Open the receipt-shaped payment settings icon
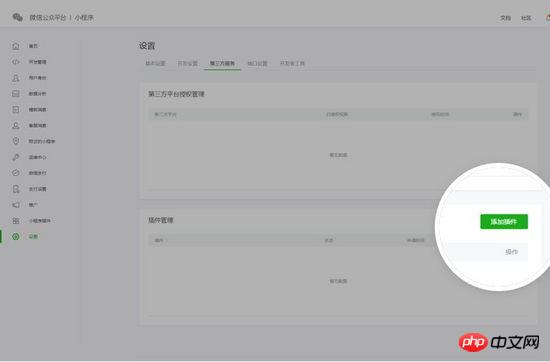 click(16, 189)
